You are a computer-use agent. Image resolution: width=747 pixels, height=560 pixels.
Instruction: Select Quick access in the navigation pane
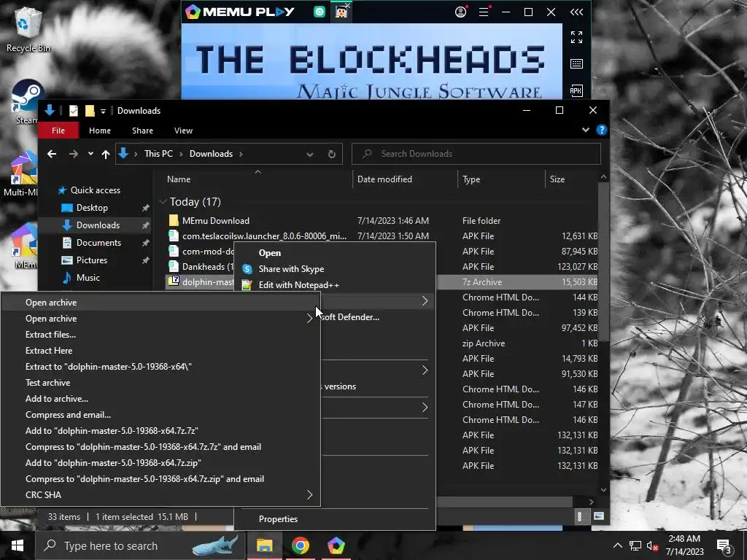tap(95, 190)
